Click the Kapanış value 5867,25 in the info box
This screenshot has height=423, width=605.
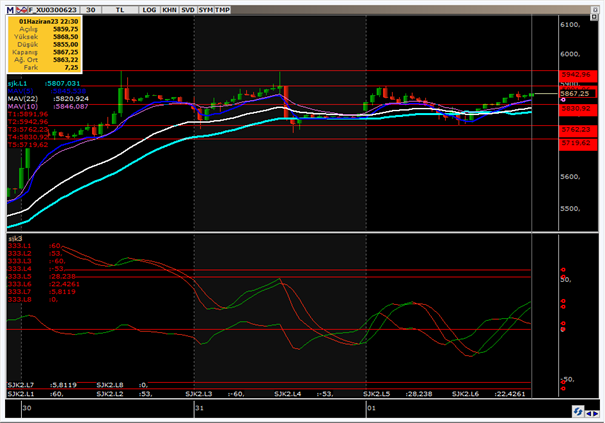(66, 52)
